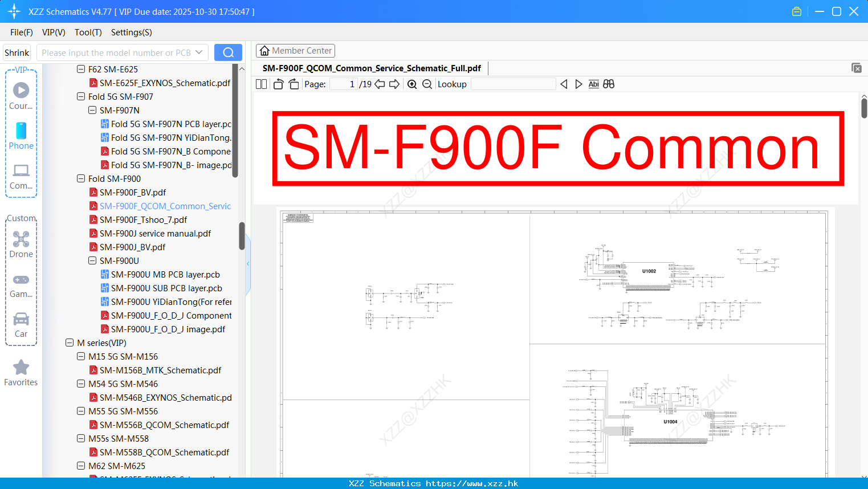Open the File(F) menu
The width and height of the screenshot is (868, 489).
click(22, 32)
